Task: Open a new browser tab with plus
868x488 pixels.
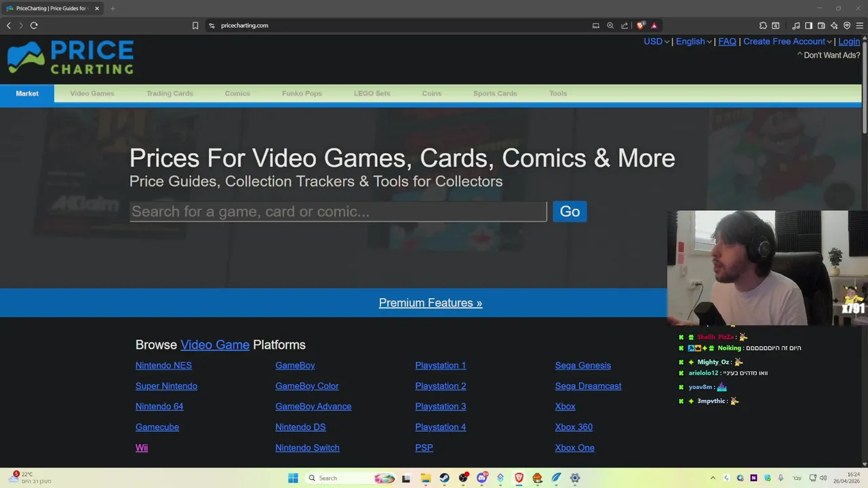Action: [113, 8]
